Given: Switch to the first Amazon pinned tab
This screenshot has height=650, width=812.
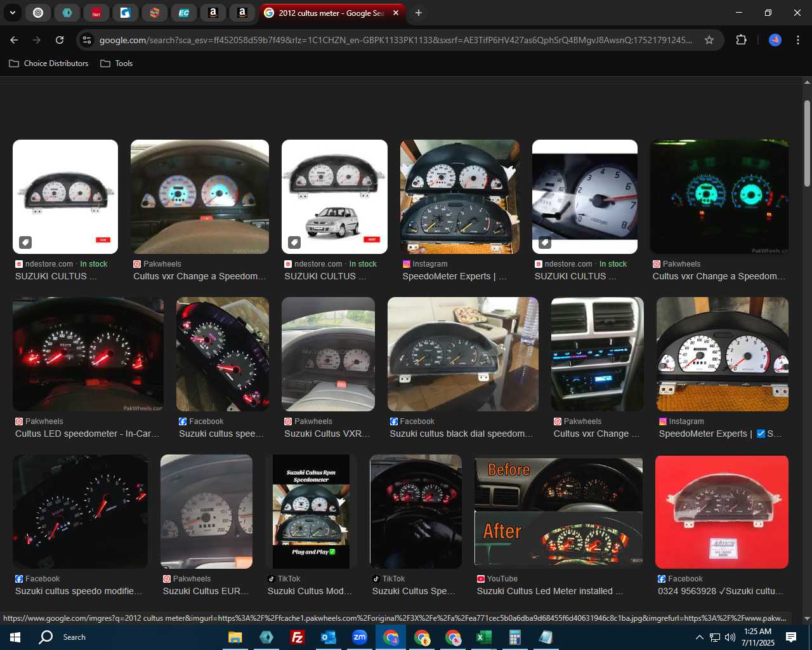Looking at the screenshot, I should point(213,13).
